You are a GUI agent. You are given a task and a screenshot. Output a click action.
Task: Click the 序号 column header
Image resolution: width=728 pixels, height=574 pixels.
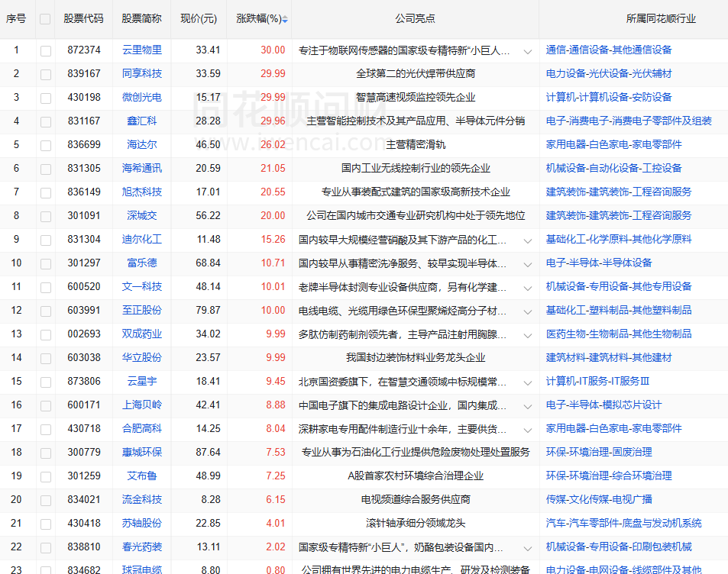(16, 18)
